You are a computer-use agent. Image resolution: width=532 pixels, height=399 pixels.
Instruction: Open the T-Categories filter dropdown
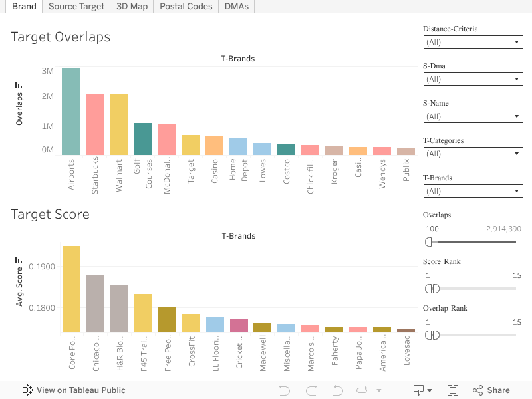(473, 154)
